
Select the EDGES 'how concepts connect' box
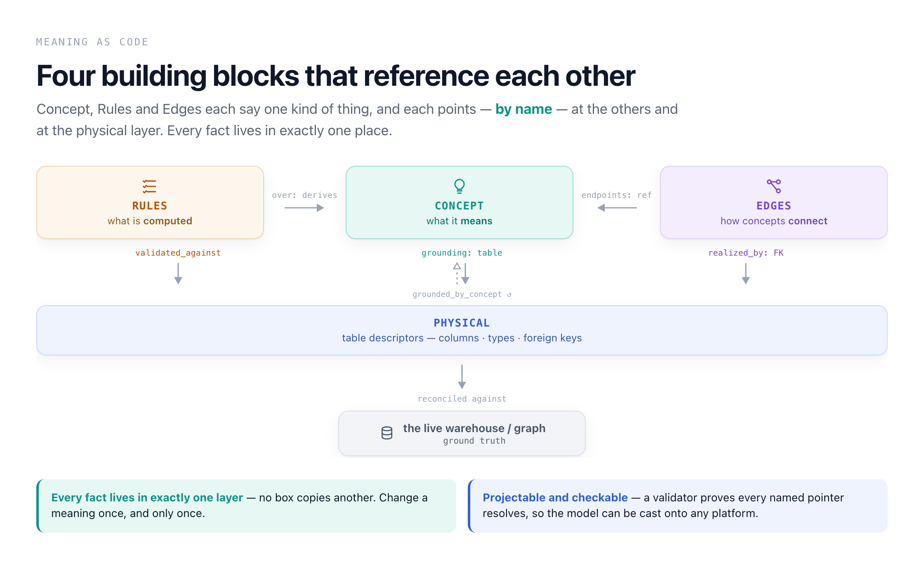click(774, 202)
